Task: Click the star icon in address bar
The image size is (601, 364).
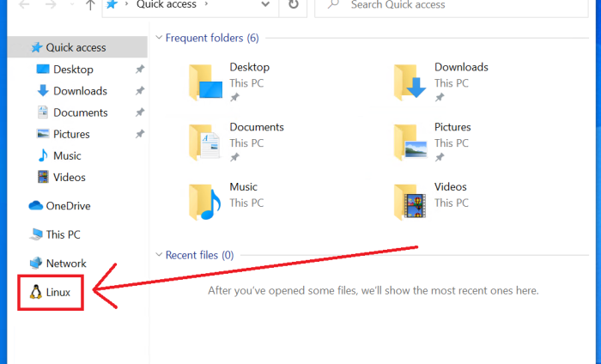Action: [x=112, y=4]
